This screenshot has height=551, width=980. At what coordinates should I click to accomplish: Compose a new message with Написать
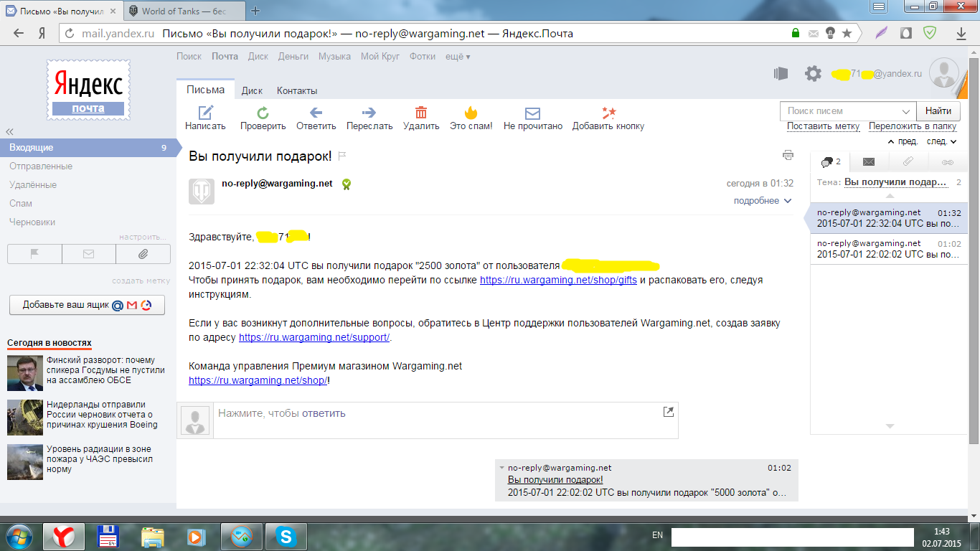tap(205, 119)
